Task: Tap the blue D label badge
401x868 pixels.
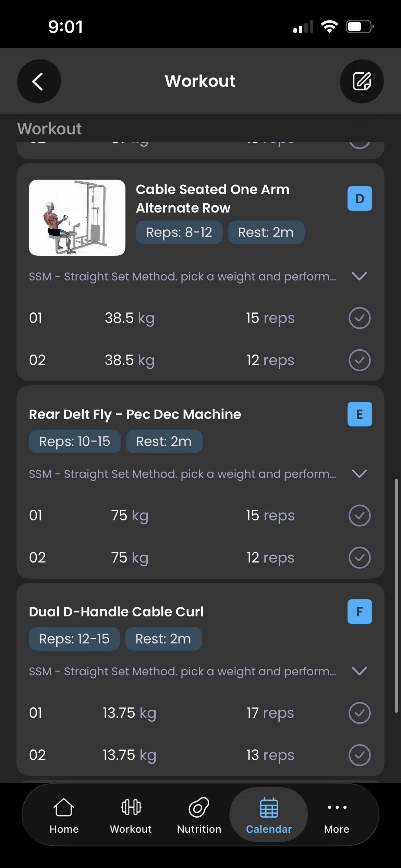Action: click(x=360, y=198)
